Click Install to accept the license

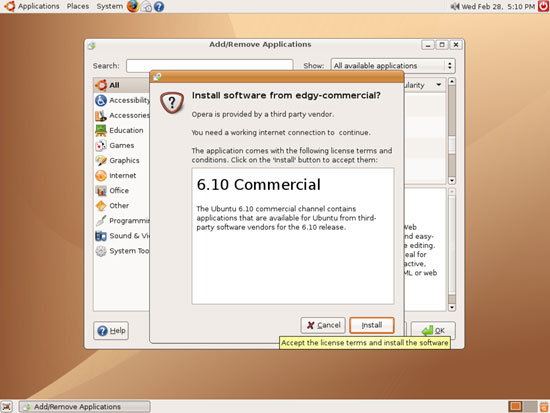pyautogui.click(x=372, y=325)
